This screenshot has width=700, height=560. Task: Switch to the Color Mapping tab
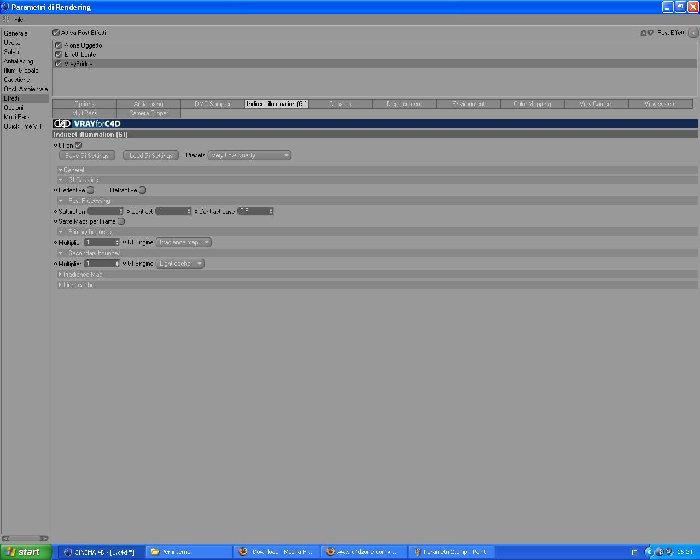click(532, 104)
